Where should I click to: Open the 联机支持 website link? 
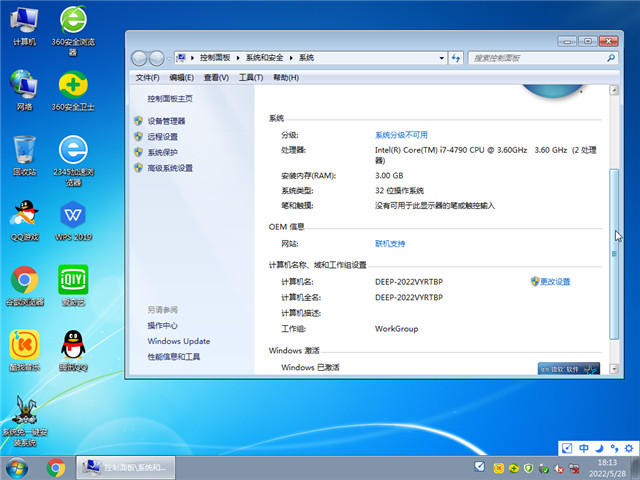390,243
